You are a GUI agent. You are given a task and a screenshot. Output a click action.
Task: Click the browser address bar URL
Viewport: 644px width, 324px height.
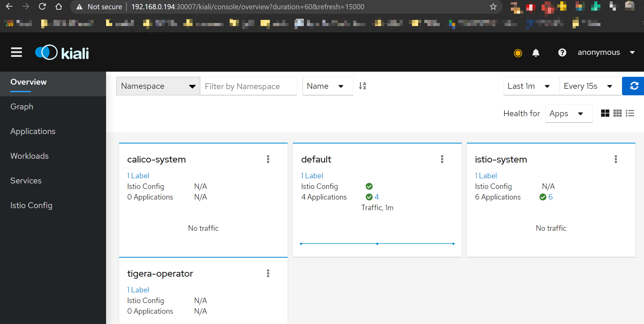click(x=248, y=7)
